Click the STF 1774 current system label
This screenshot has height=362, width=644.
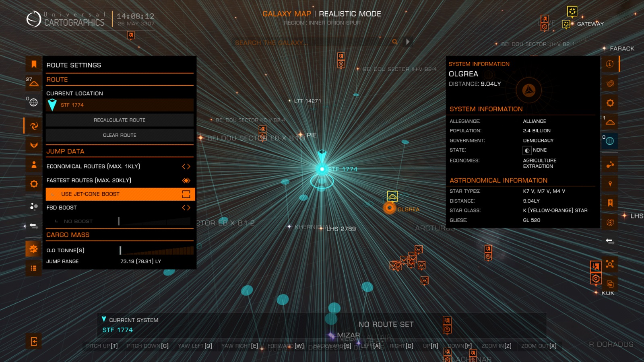point(117,330)
